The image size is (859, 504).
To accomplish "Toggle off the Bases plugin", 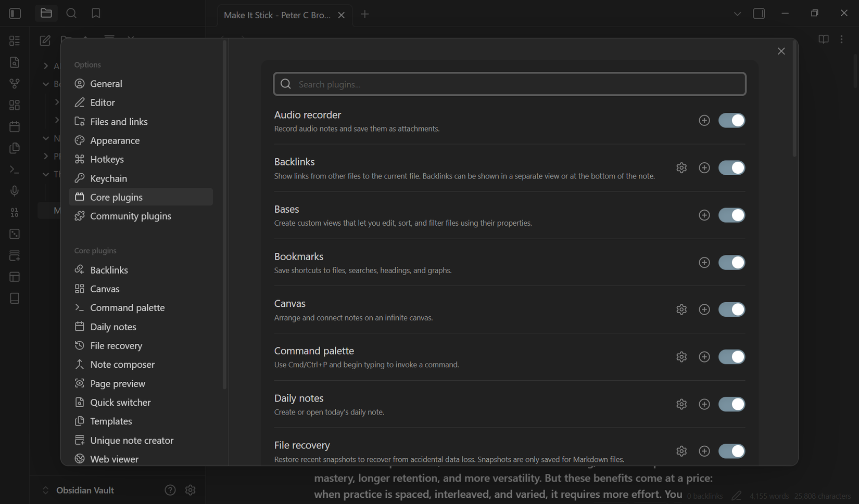I will coord(731,215).
